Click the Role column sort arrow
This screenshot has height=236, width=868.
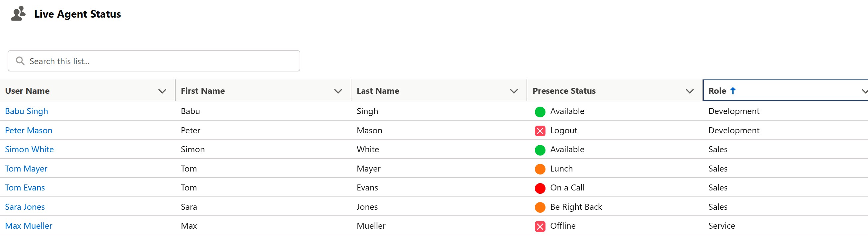point(733,90)
